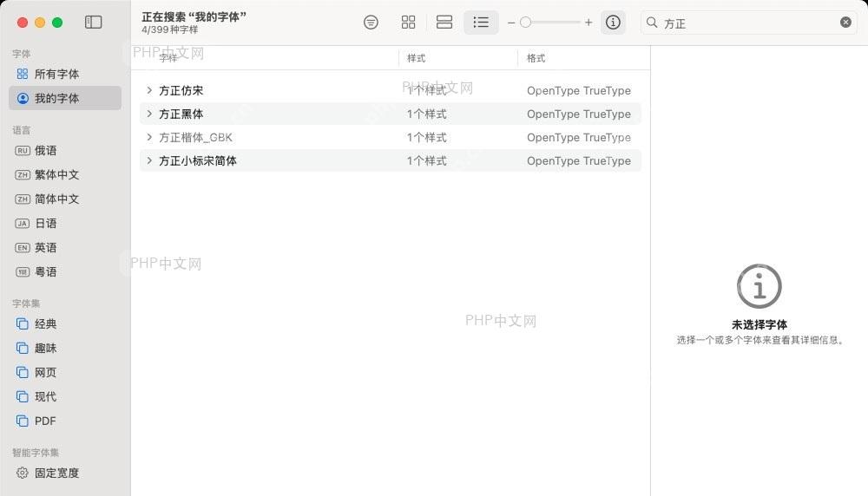The width and height of the screenshot is (868, 496).
Task: Maximize the Font Book window
Action: pos(57,23)
